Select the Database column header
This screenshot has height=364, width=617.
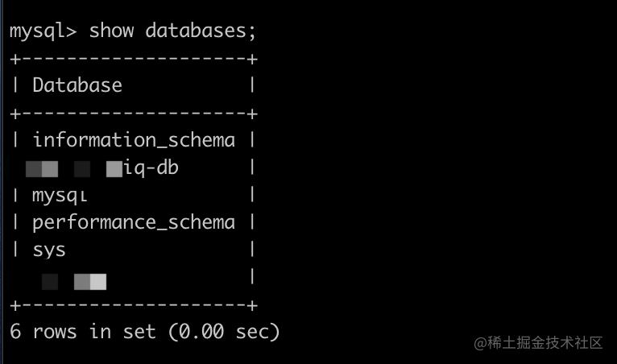coord(77,85)
